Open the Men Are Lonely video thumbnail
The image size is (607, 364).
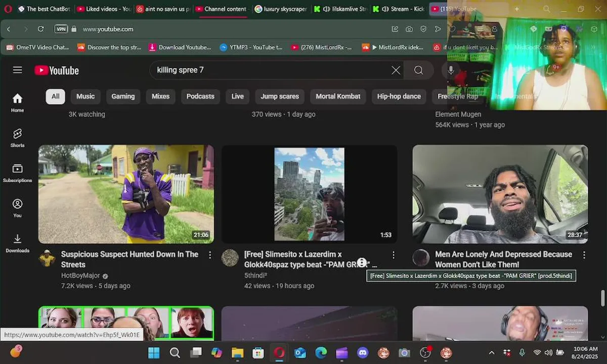[x=500, y=194]
